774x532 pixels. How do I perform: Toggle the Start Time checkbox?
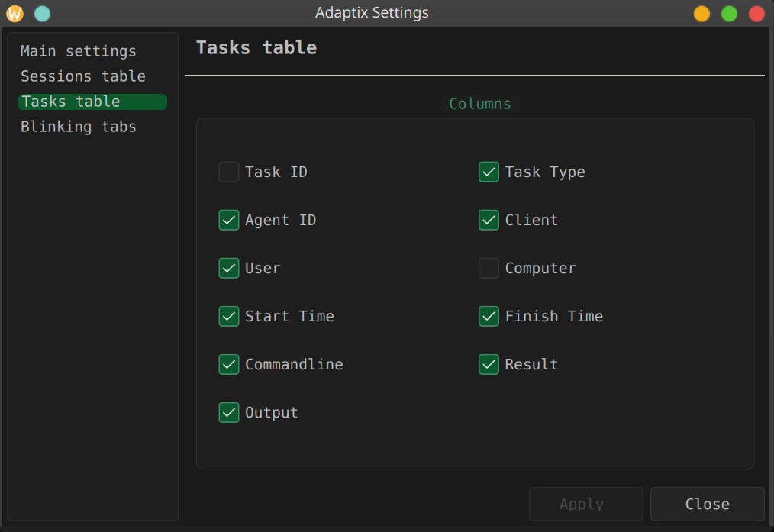tap(229, 316)
